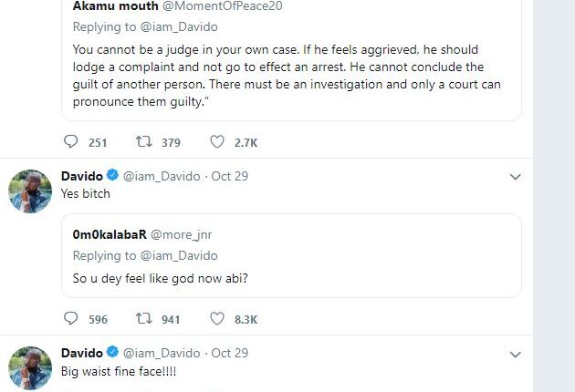
Task: Like the tweet with 2.7K likes
Action: 217,142
